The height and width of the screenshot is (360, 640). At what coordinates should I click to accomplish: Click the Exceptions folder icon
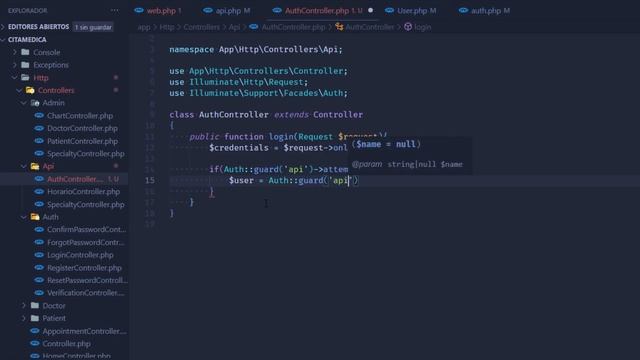pos(25,65)
